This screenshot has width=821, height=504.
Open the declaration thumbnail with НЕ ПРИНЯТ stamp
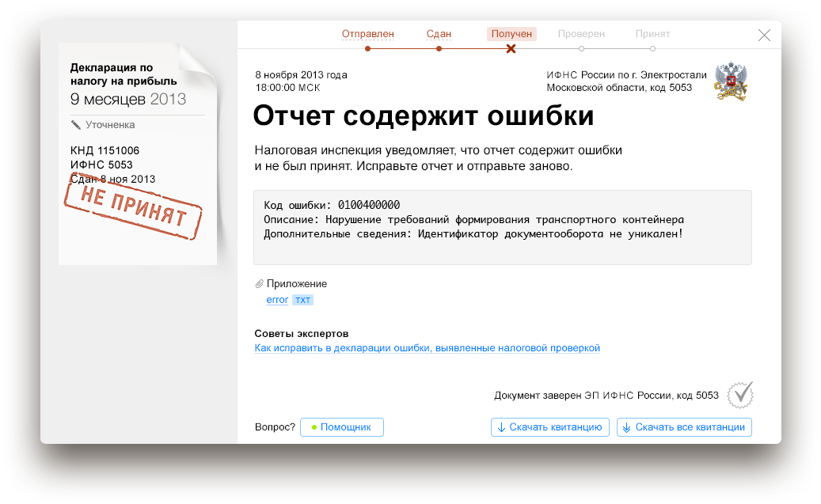point(136,154)
